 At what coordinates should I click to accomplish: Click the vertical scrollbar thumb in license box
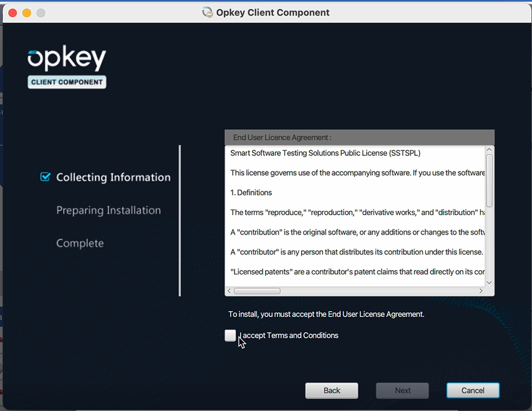pos(489,181)
